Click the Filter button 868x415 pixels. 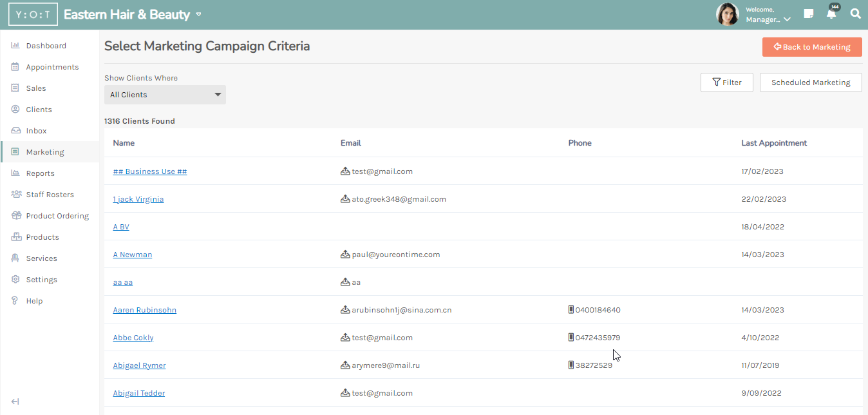727,82
